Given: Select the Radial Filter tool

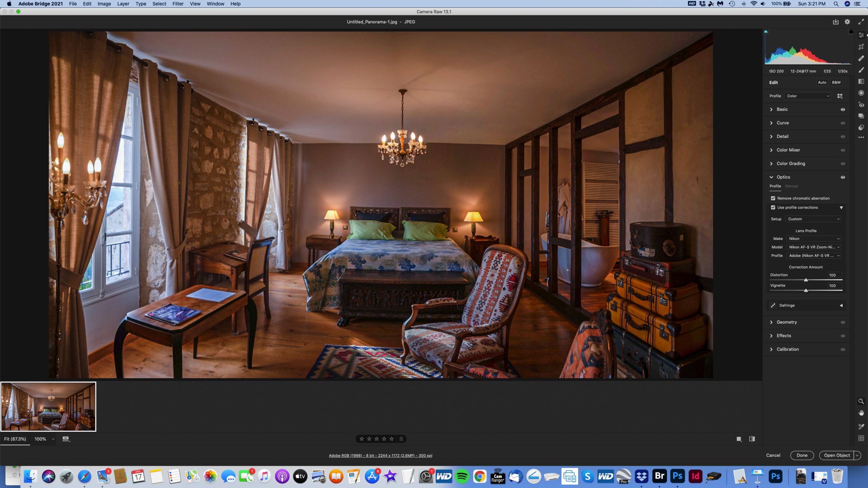Looking at the screenshot, I should coord(861,93).
